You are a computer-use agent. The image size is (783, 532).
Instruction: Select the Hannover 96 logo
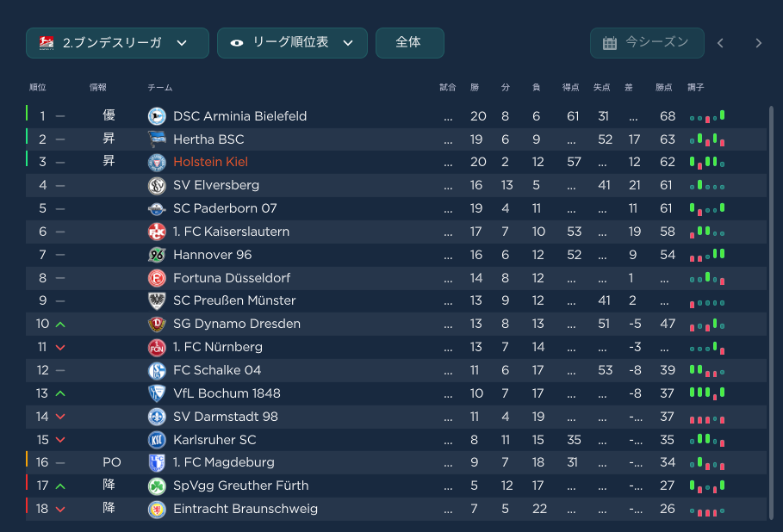[157, 255]
